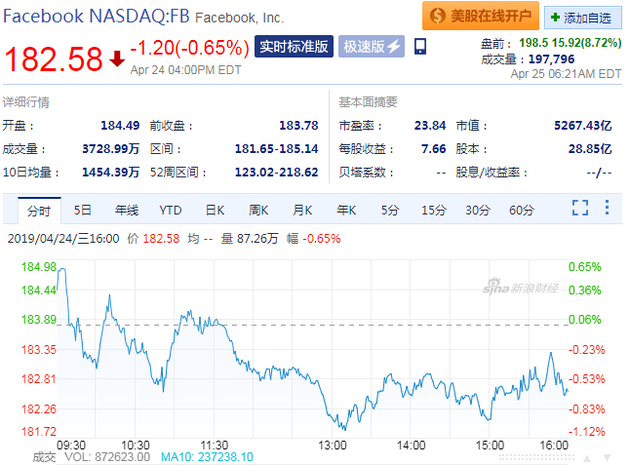Select the 30分 chart tab
Image resolution: width=630 pixels, height=466 pixels.
click(478, 210)
